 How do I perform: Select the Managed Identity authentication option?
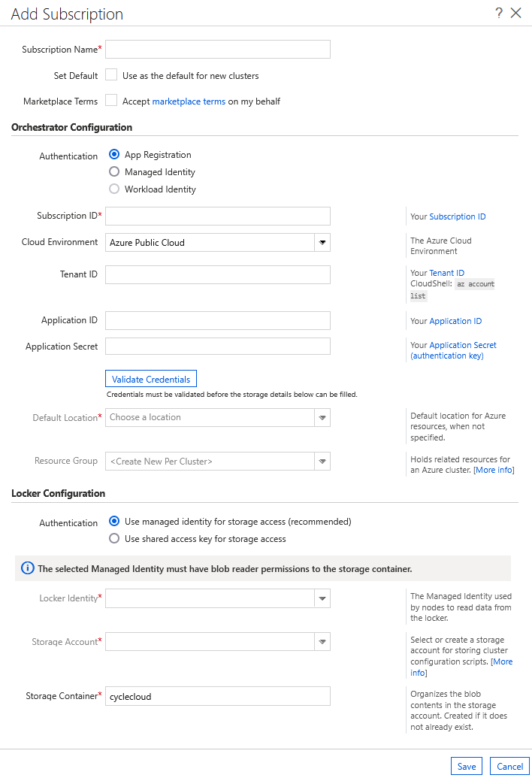113,171
